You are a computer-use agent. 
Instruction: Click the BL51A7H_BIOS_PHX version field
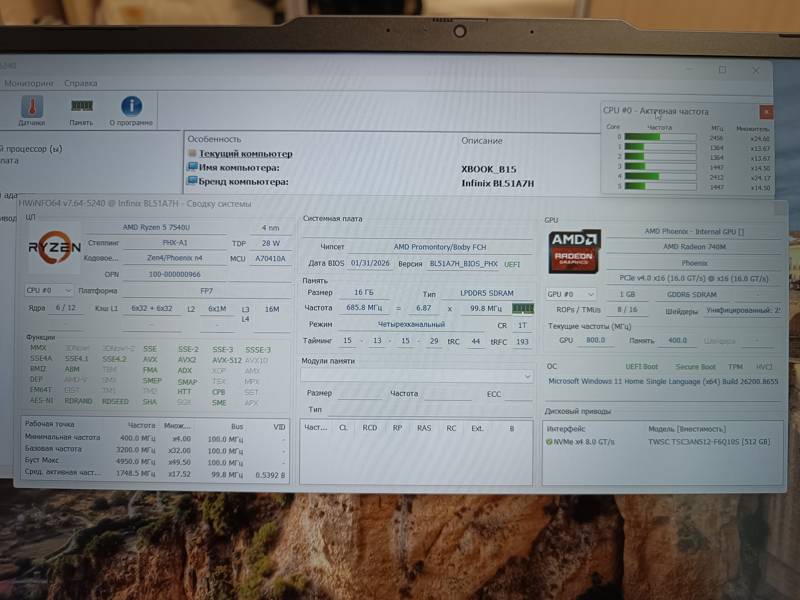click(463, 264)
